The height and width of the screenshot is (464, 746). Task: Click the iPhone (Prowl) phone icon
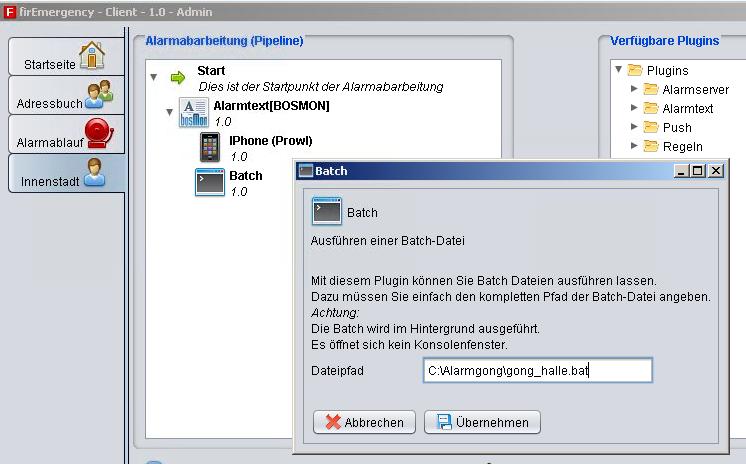[x=210, y=147]
